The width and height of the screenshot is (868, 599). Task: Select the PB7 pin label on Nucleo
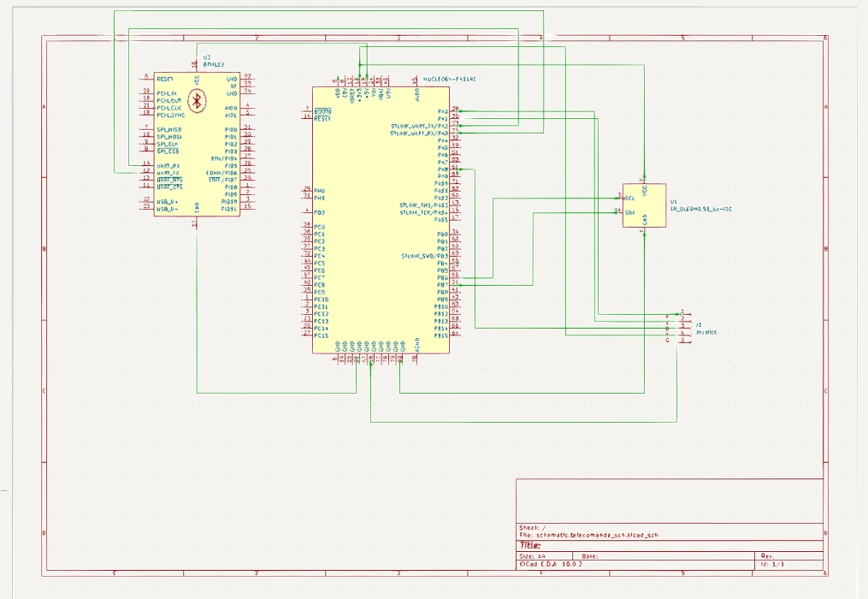coord(442,285)
